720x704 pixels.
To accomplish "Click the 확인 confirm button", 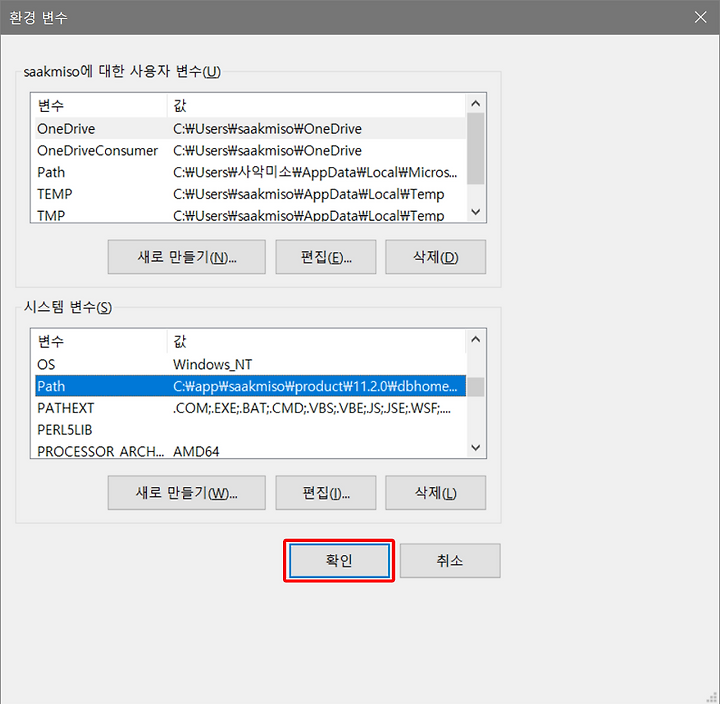I will pos(339,560).
